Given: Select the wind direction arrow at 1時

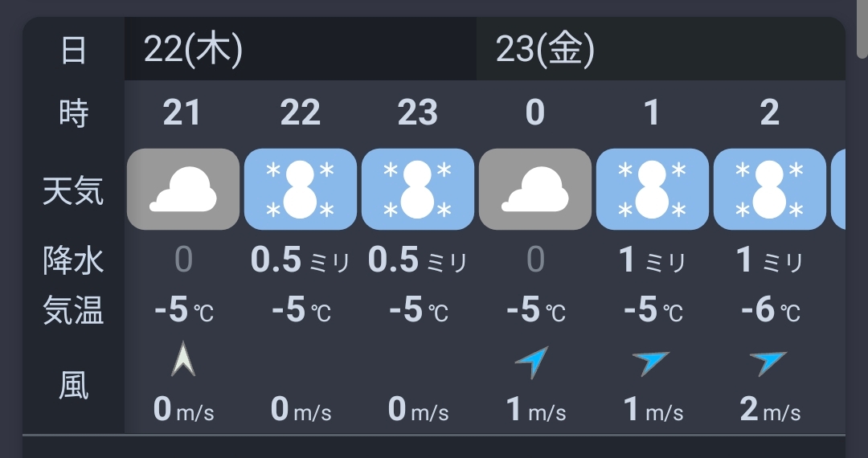Looking at the screenshot, I should point(650,362).
